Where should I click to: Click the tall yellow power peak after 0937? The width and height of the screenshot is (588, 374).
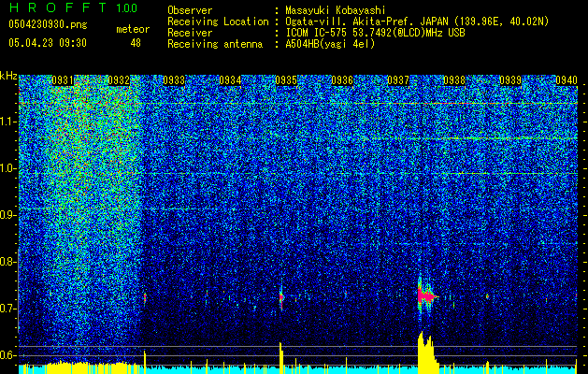pyautogui.click(x=427, y=352)
